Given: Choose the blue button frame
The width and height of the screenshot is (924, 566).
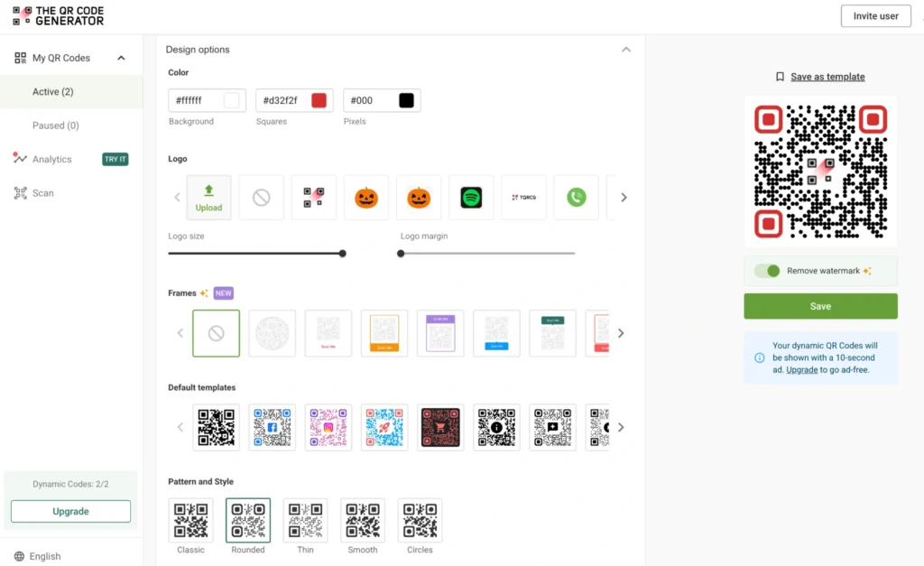Looking at the screenshot, I should [496, 333].
